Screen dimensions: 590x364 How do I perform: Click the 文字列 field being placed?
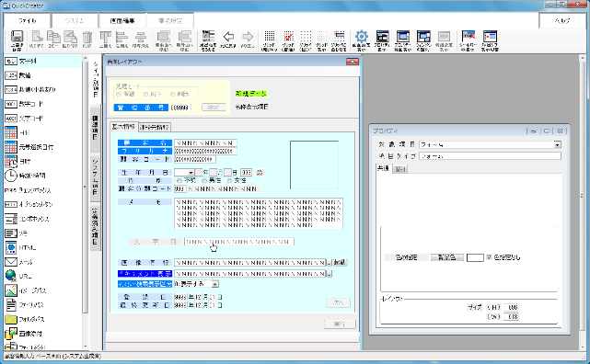coord(239,242)
